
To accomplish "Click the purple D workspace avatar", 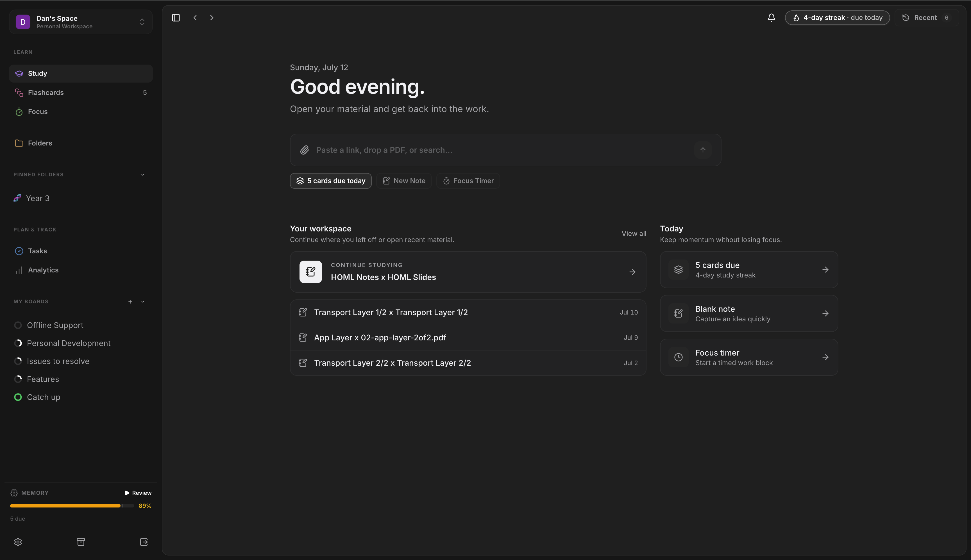I will click(x=23, y=22).
